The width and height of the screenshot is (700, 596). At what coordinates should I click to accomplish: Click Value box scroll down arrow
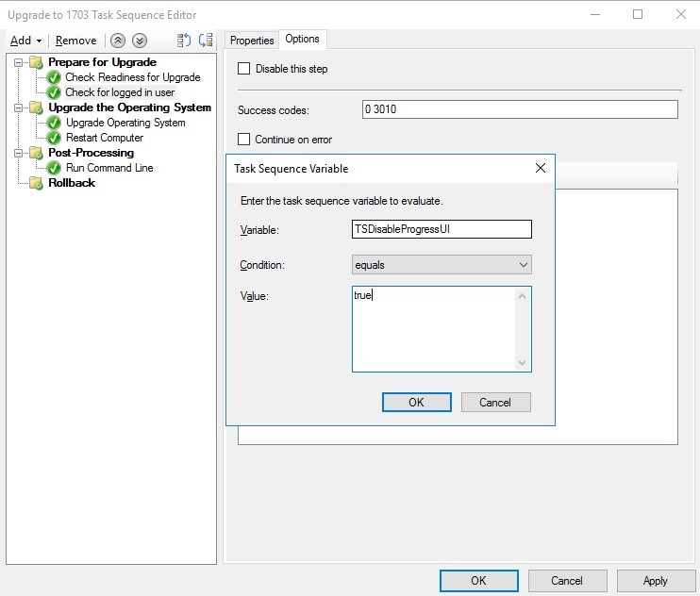522,363
